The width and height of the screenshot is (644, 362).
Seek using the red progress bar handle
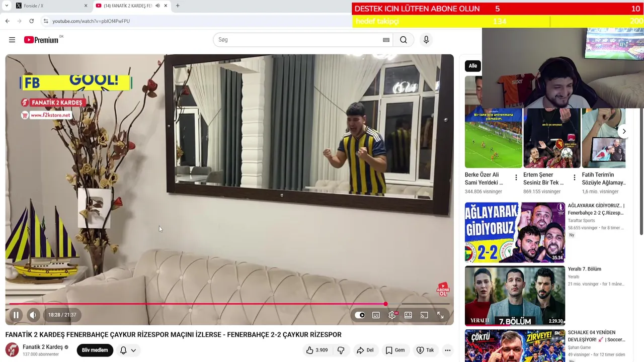(385, 304)
